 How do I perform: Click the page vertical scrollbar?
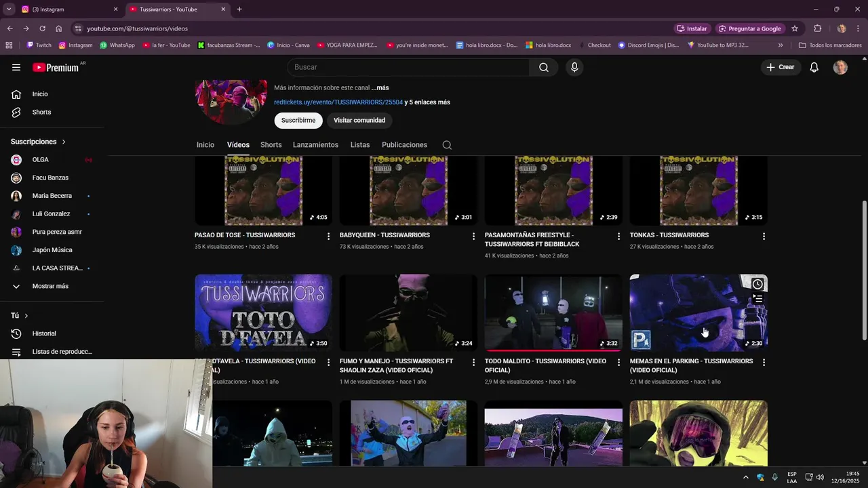tap(864, 271)
